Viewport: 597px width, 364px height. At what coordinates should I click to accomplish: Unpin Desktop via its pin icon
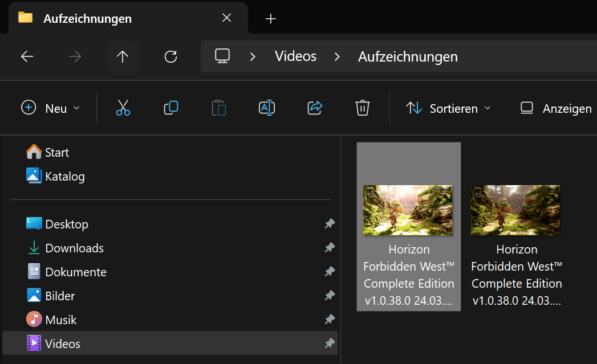point(330,224)
